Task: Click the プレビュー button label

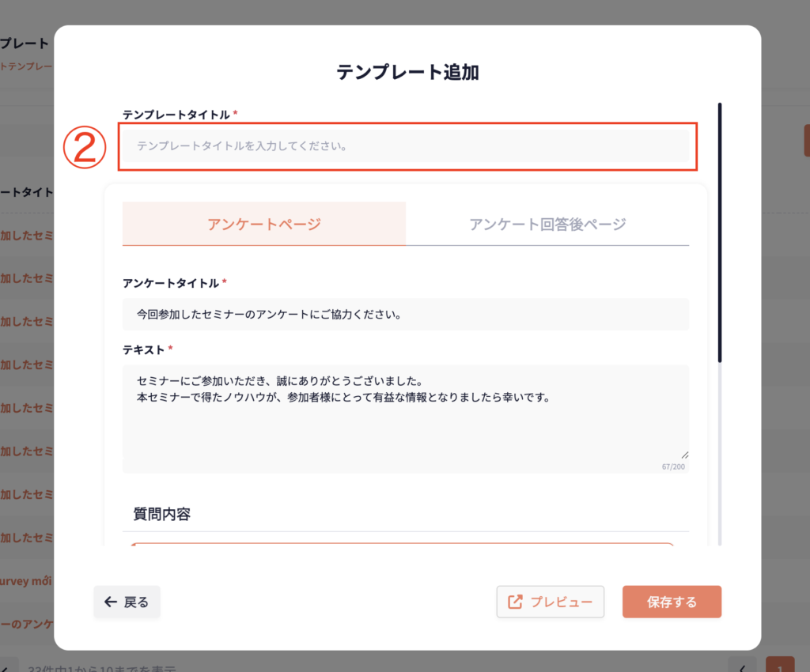Action: (561, 602)
